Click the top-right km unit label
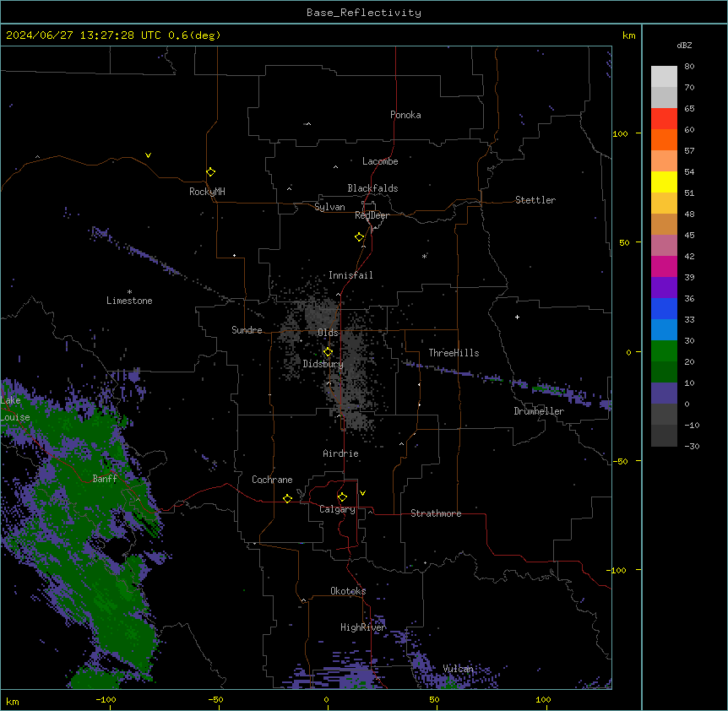Viewport: 728px width, 711px height. [628, 35]
